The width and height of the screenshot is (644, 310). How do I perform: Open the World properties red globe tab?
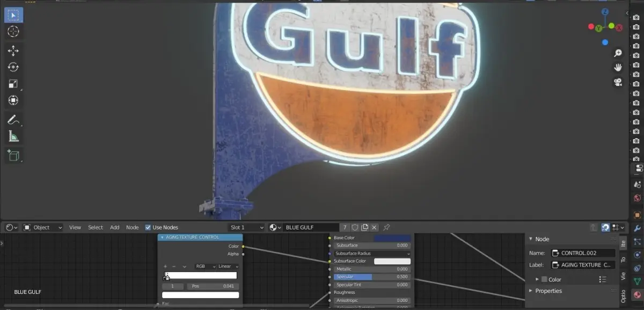[638, 198]
